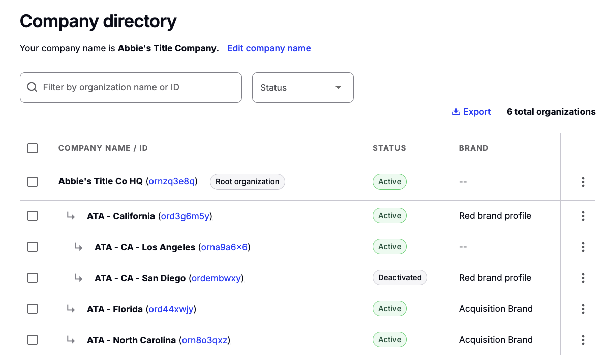Image resolution: width=611 pixels, height=364 pixels.
Task: Click the COMPANY NAME / ID column header
Action: 103,148
